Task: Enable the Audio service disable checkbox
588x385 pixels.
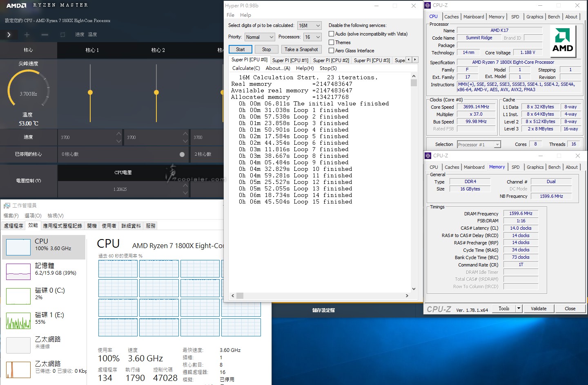Action: (x=332, y=34)
